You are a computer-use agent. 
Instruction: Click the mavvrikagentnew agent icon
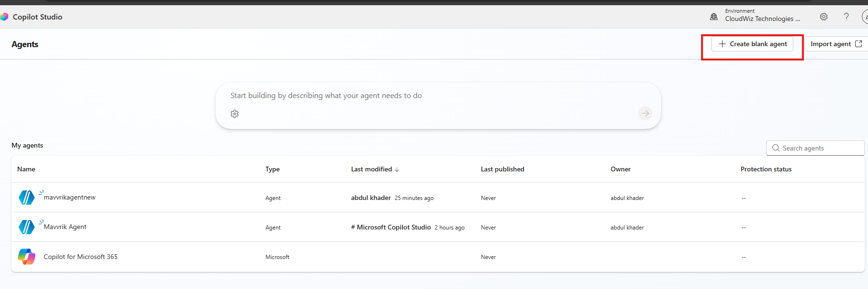pos(27,198)
